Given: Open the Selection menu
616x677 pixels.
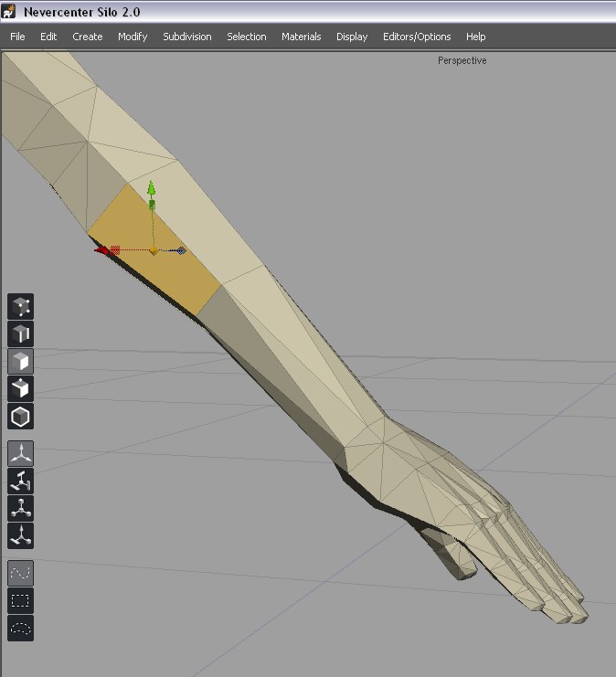Looking at the screenshot, I should [x=247, y=37].
